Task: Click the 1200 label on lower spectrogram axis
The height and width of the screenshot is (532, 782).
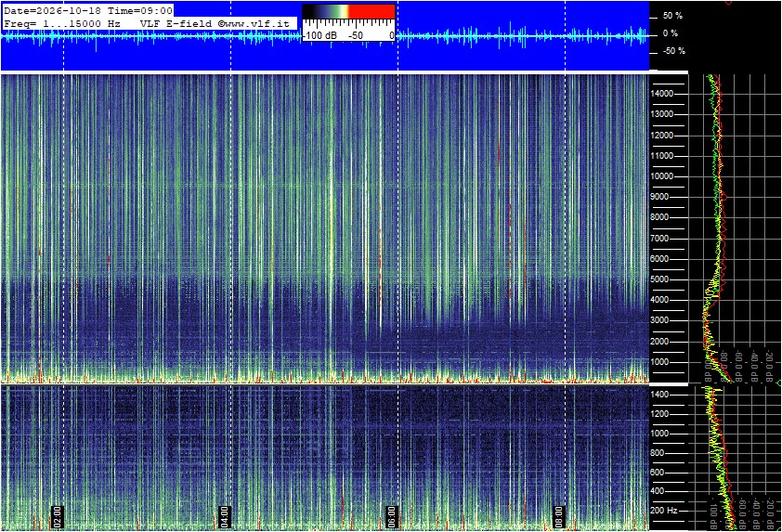Action: coord(659,414)
